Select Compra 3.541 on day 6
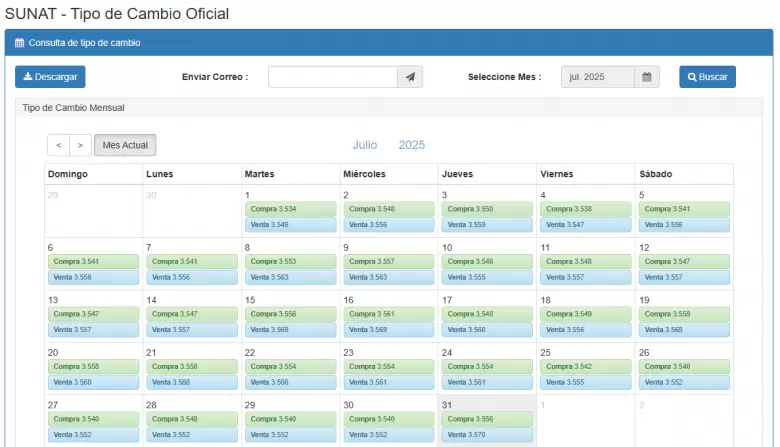The width and height of the screenshot is (780, 447). click(94, 262)
